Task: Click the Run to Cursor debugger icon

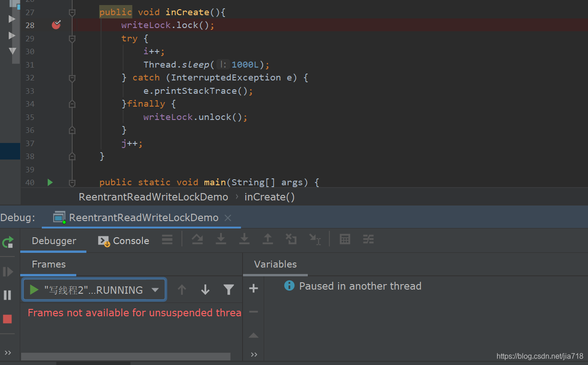Action: [x=315, y=239]
